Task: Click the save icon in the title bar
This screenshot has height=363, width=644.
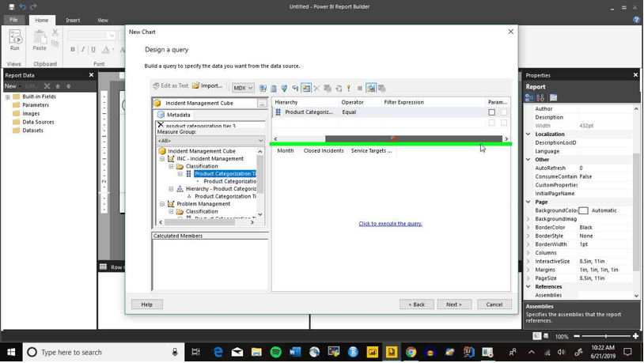Action: point(12,6)
